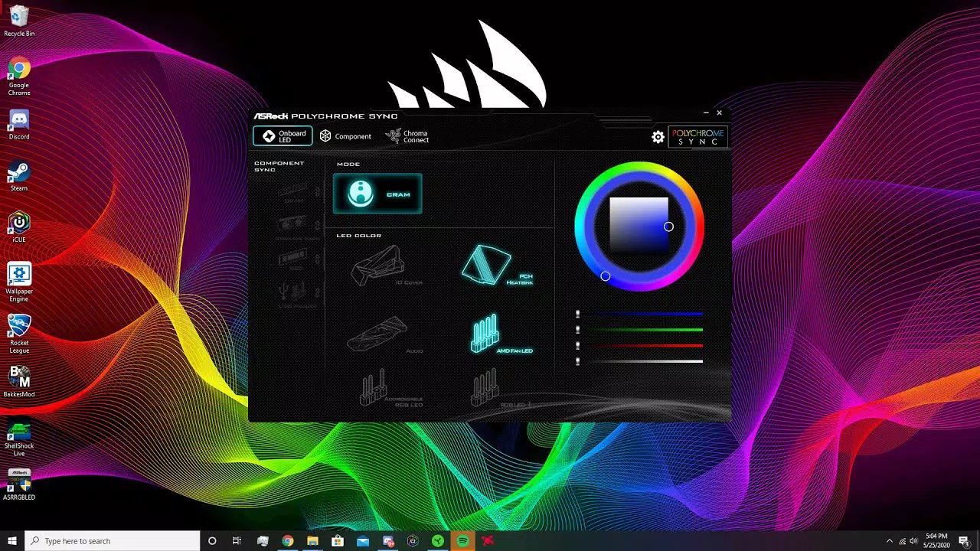
Task: Click the CRAM lighting mode button
Action: click(377, 194)
